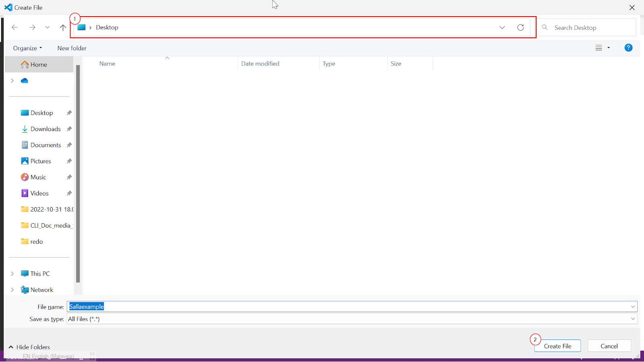Open the Save as type dropdown
The image size is (644, 362).
click(x=633, y=319)
